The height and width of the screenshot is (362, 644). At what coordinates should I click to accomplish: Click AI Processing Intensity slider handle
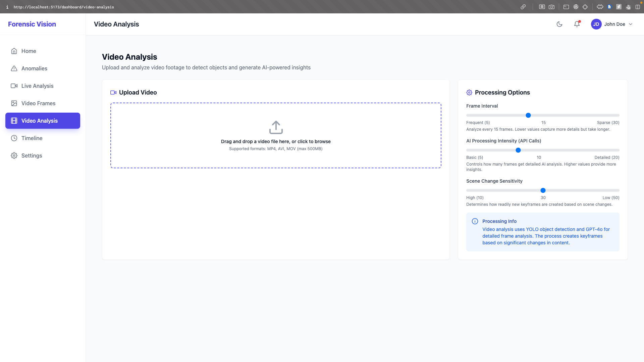coord(518,150)
